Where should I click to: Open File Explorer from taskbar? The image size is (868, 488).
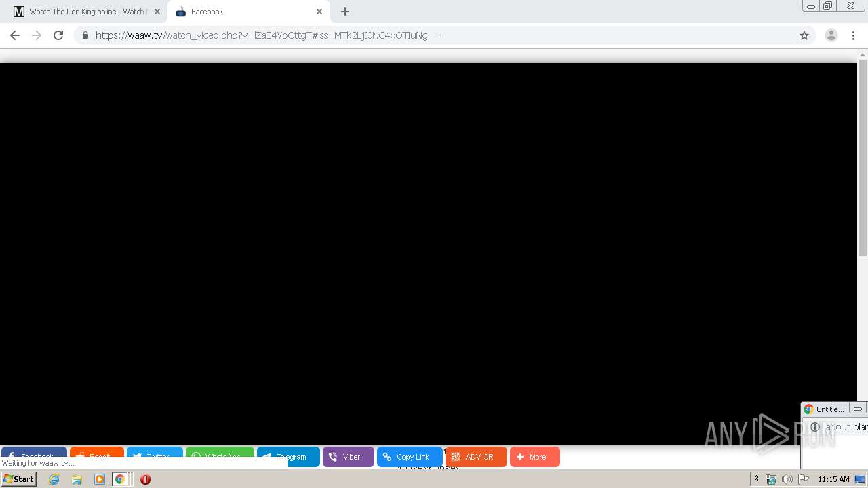[x=77, y=479]
